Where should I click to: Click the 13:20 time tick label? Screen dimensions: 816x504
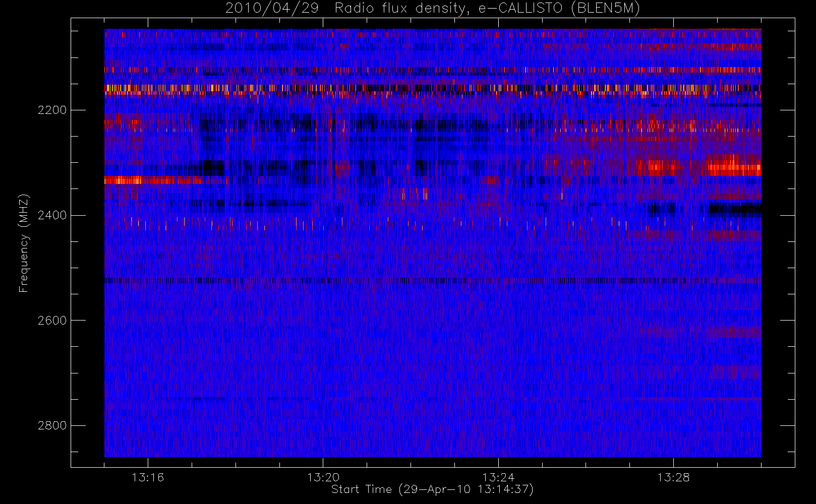[x=323, y=477]
